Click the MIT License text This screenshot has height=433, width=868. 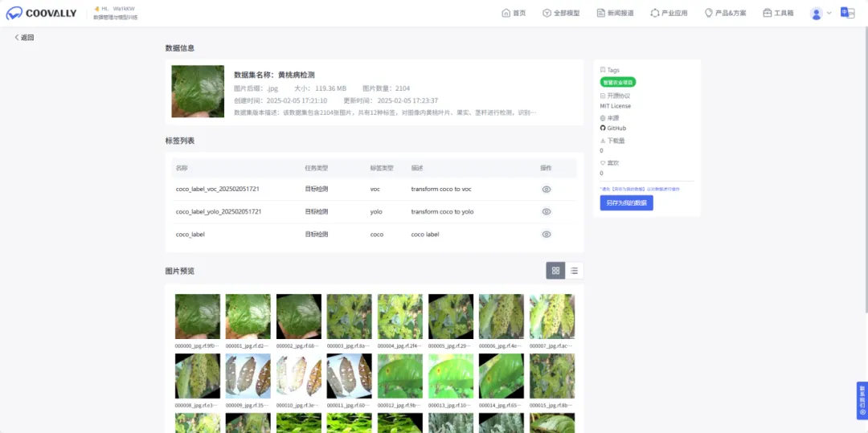[x=615, y=106]
